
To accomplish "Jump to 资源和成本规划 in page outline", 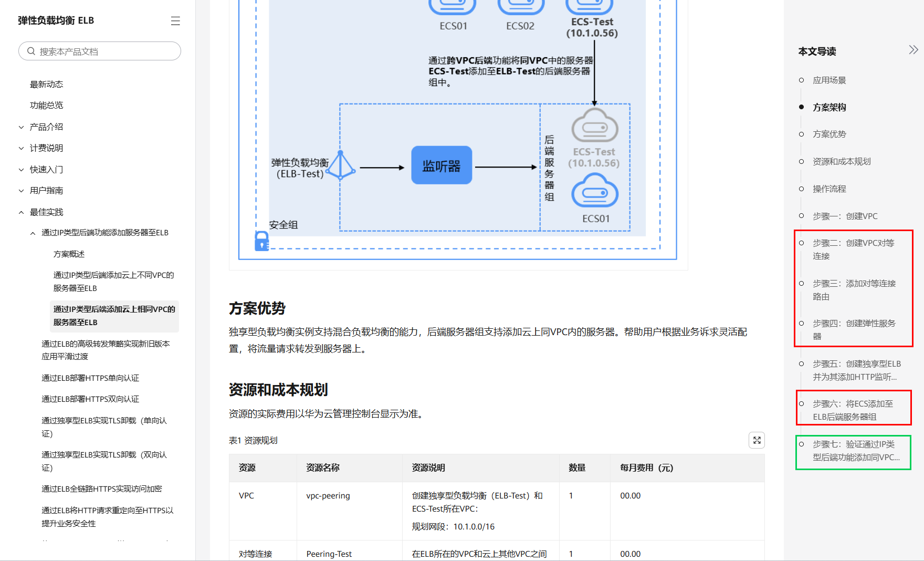I will pyautogui.click(x=842, y=161).
